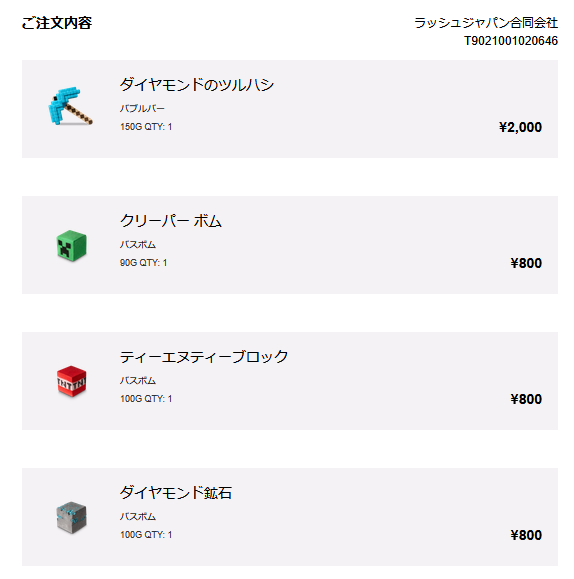Click 100G QTY: 1 under ダイヤモンド鉱石
Viewport: 574px width, 579px height.
click(x=146, y=535)
